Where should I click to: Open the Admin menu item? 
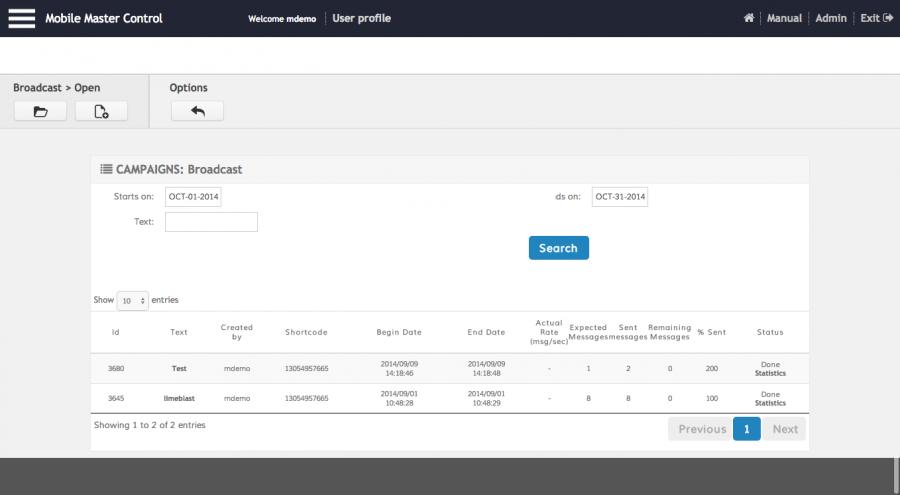(831, 18)
